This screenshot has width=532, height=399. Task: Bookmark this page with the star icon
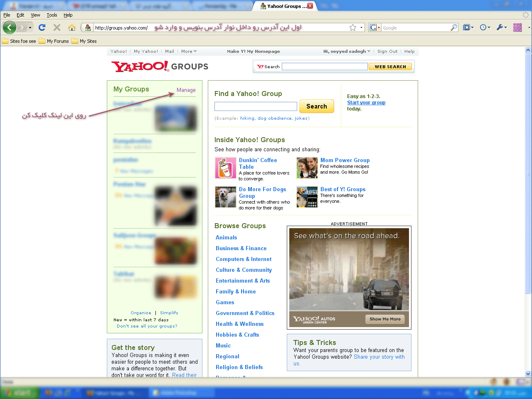(353, 27)
